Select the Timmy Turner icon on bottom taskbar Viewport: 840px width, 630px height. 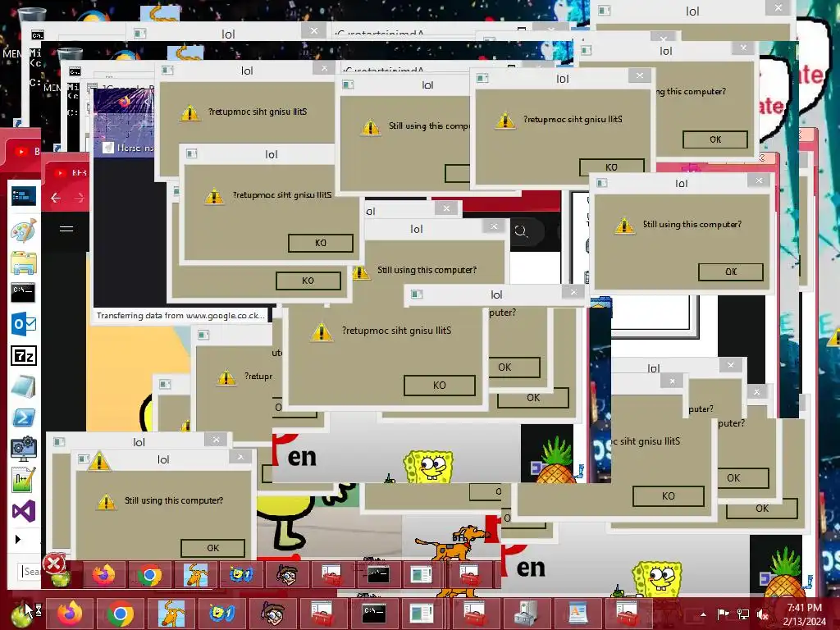[x=273, y=614]
